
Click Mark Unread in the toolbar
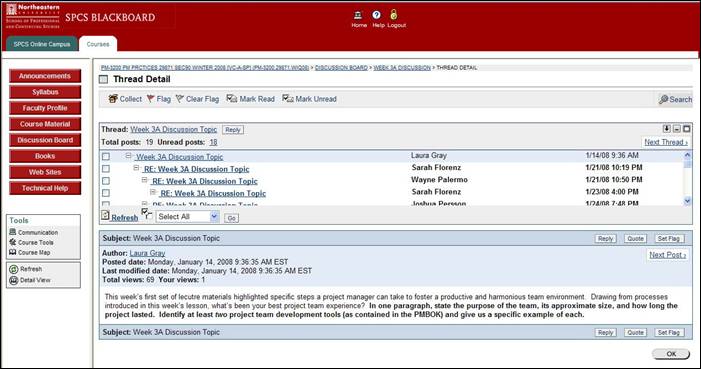tap(309, 99)
